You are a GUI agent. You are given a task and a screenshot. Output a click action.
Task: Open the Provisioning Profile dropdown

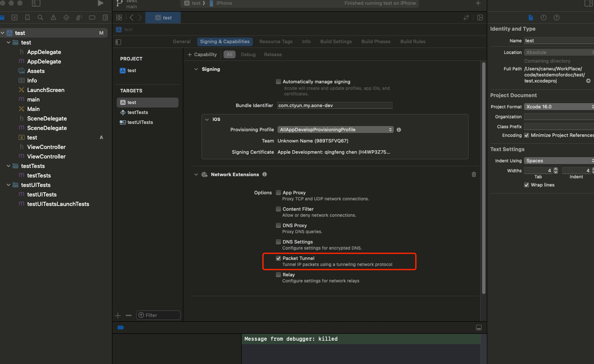(335, 130)
